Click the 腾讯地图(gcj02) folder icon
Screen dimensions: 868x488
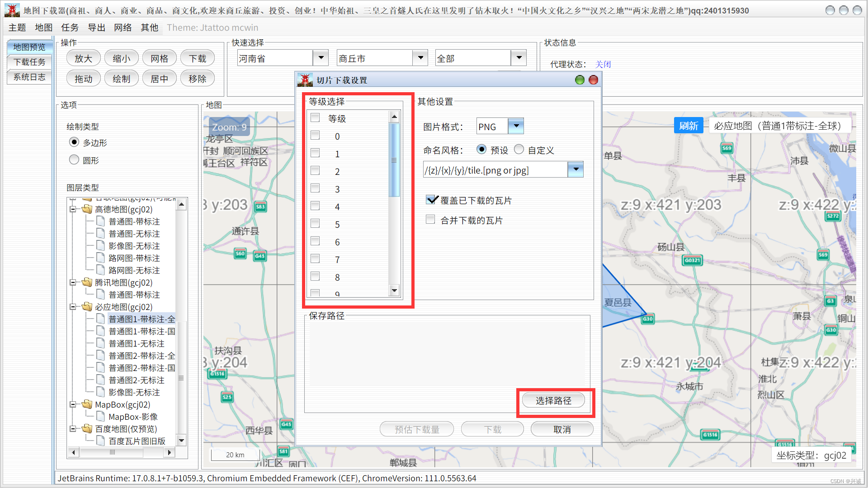[87, 282]
